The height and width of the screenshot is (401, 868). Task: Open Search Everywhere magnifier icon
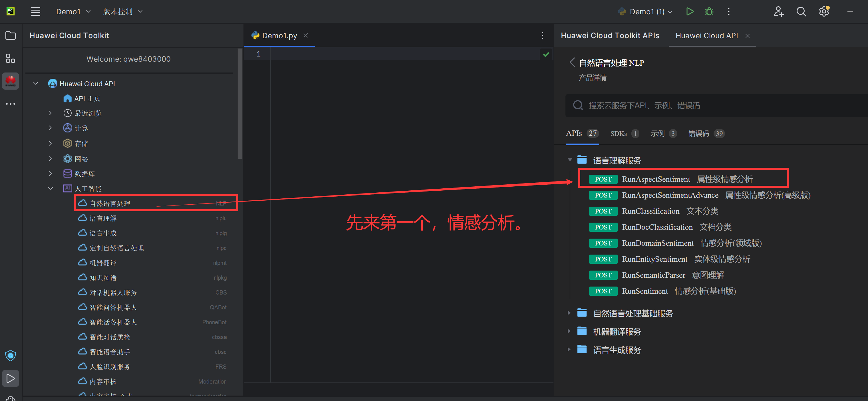801,11
